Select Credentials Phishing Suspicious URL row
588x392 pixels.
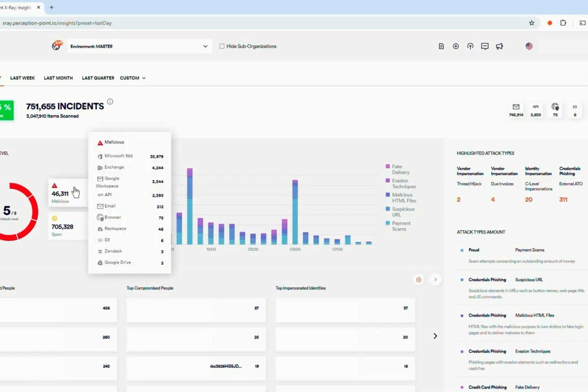(x=522, y=288)
